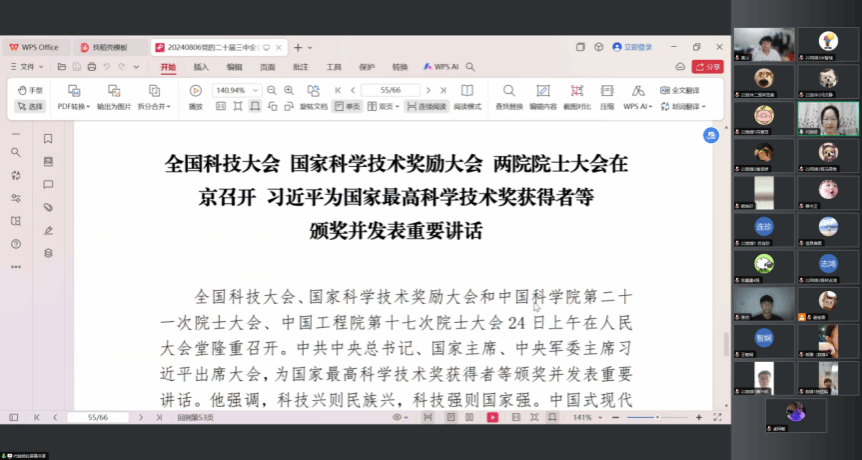The width and height of the screenshot is (862, 460).
Task: Click the 播放 play slideshow icon
Action: pyautogui.click(x=195, y=98)
